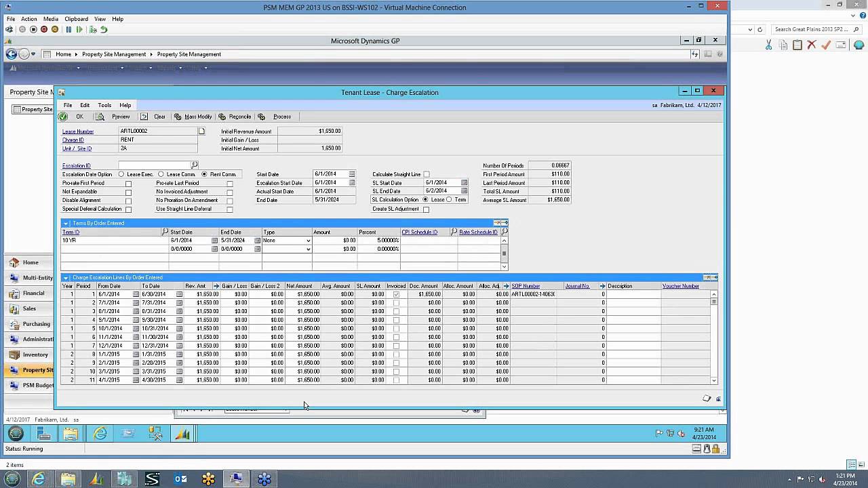Open Type dropdown showing None
This screenshot has width=868, height=488.
click(308, 241)
